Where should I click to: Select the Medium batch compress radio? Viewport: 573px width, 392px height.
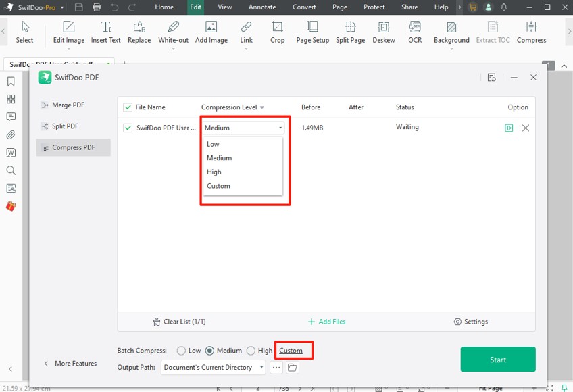tap(209, 351)
